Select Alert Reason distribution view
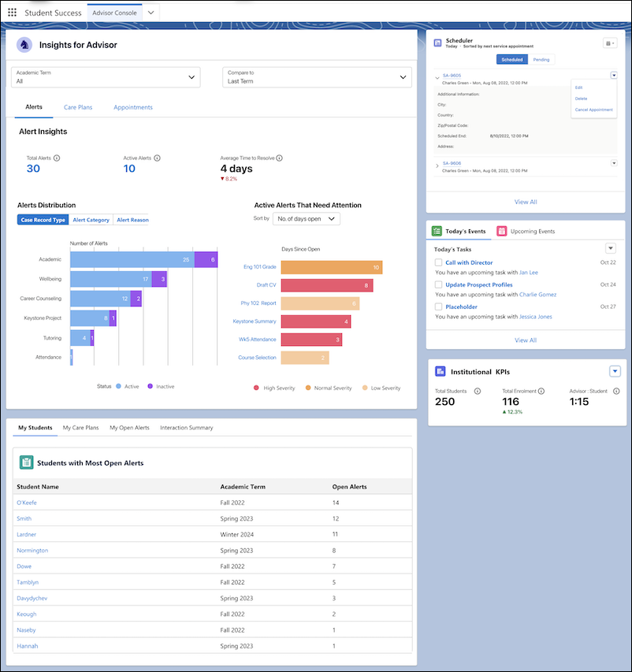 [132, 220]
